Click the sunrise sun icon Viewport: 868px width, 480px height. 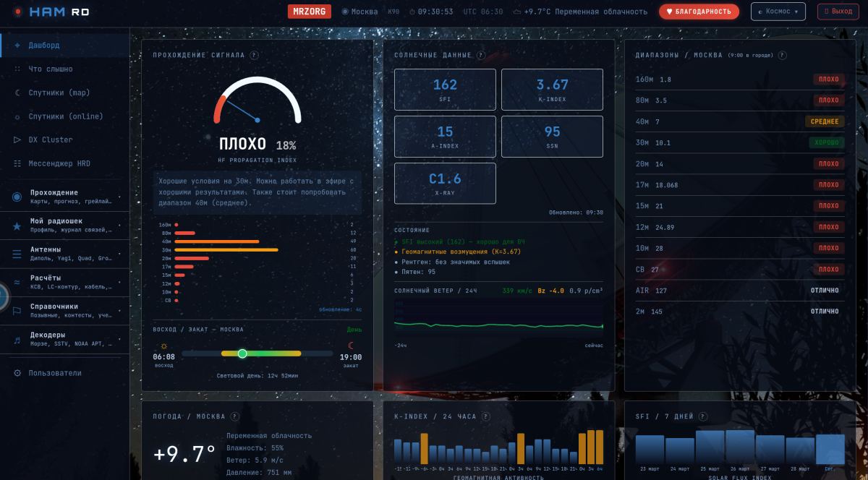164,346
